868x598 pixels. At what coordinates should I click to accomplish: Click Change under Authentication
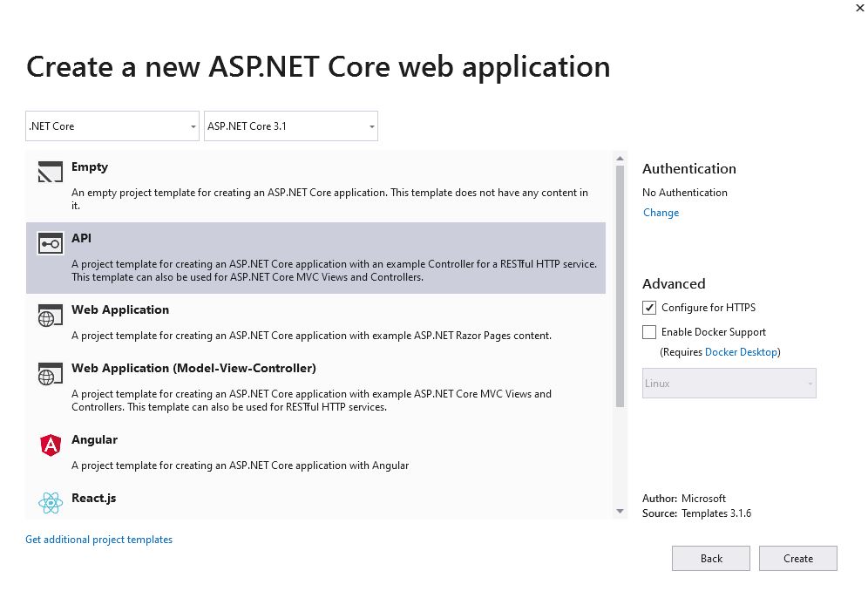[x=661, y=212]
